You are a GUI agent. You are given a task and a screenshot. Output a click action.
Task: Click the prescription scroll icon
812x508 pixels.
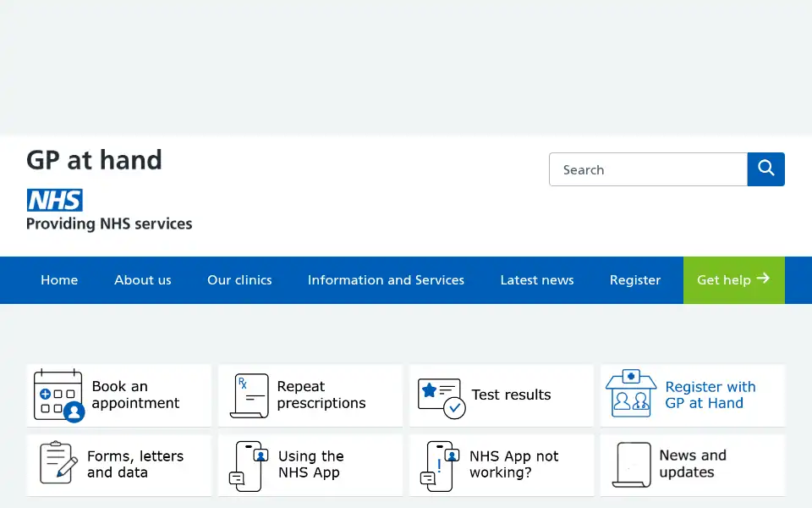250,395
